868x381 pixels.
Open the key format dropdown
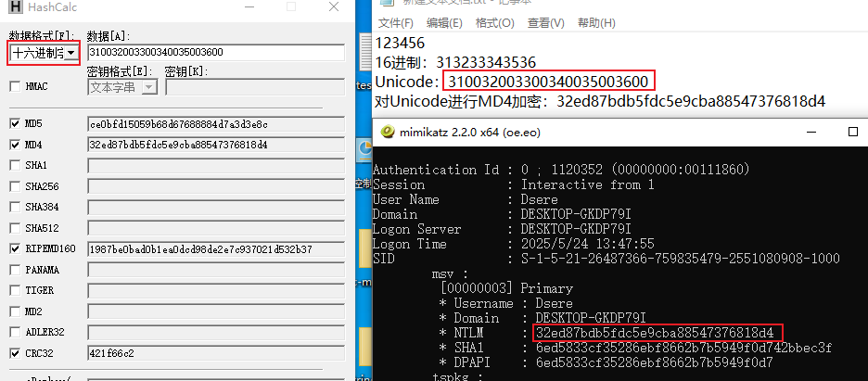pyautogui.click(x=149, y=87)
